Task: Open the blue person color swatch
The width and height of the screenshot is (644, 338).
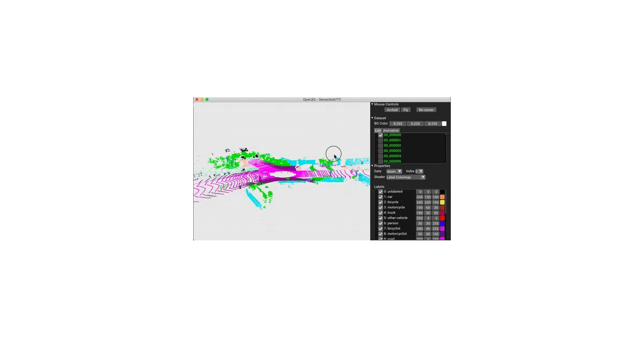Action: click(x=442, y=223)
